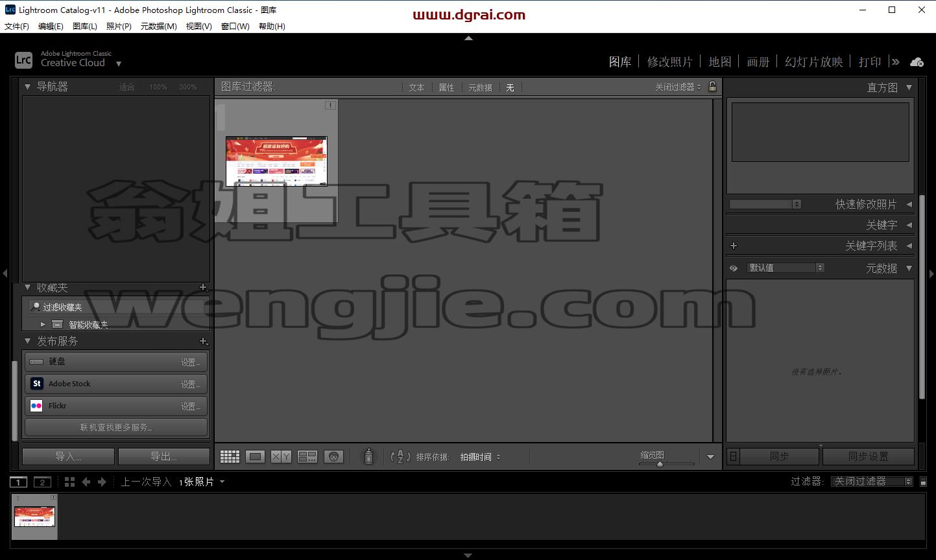This screenshot has height=560, width=936.
Task: Select 属性 filter option
Action: (446, 87)
